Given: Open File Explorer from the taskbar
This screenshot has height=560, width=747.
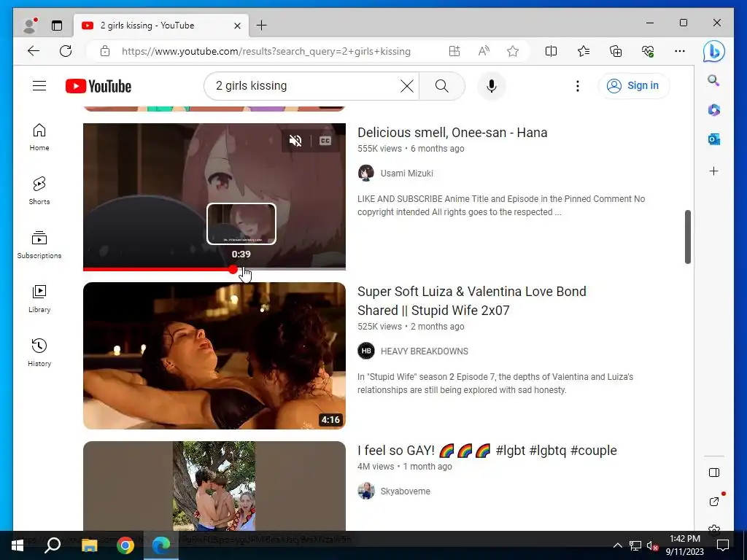Looking at the screenshot, I should click(89, 545).
